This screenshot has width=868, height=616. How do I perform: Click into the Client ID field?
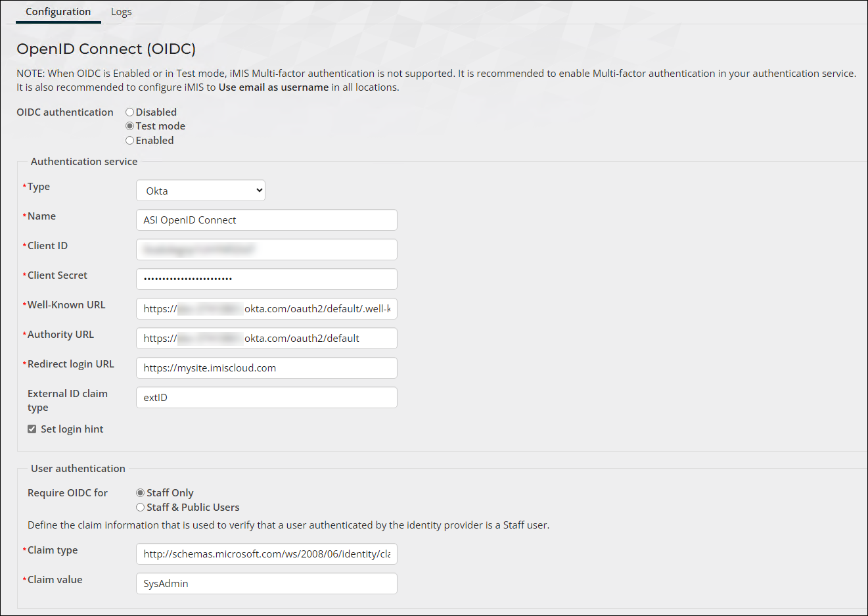[x=266, y=250]
